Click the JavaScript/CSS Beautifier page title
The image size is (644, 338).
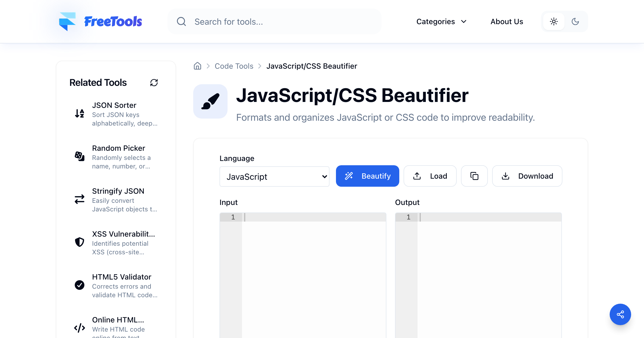pos(352,95)
